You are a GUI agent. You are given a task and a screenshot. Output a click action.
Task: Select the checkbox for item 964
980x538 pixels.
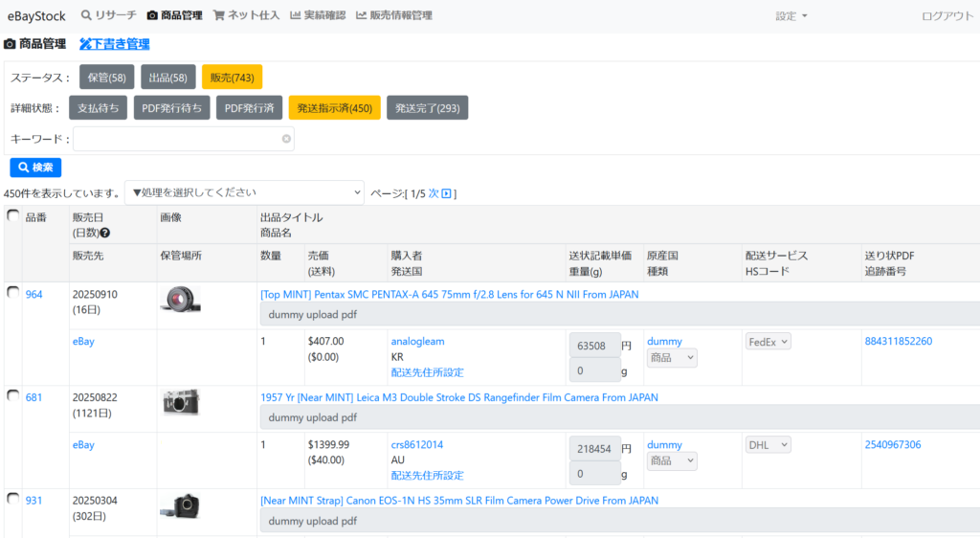12,292
